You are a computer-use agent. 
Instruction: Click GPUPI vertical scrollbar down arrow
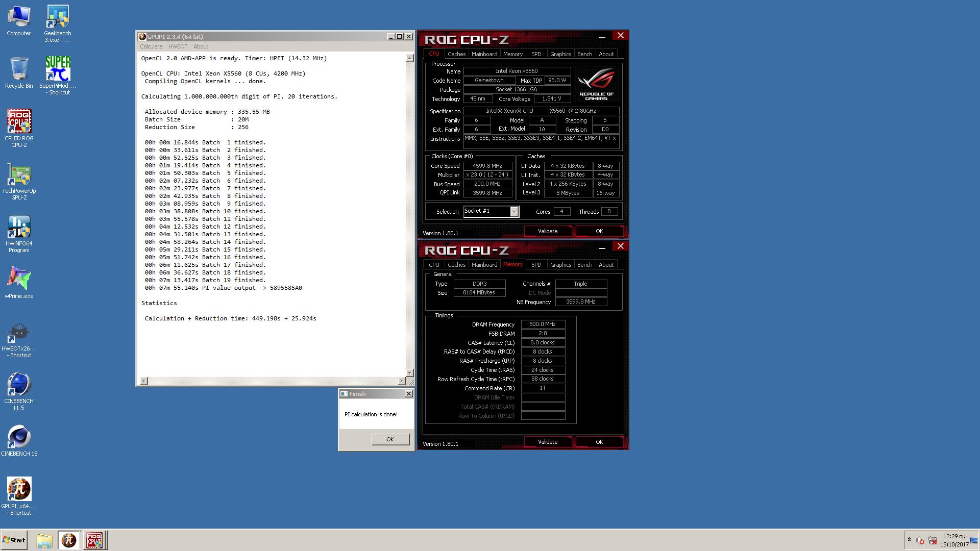409,373
